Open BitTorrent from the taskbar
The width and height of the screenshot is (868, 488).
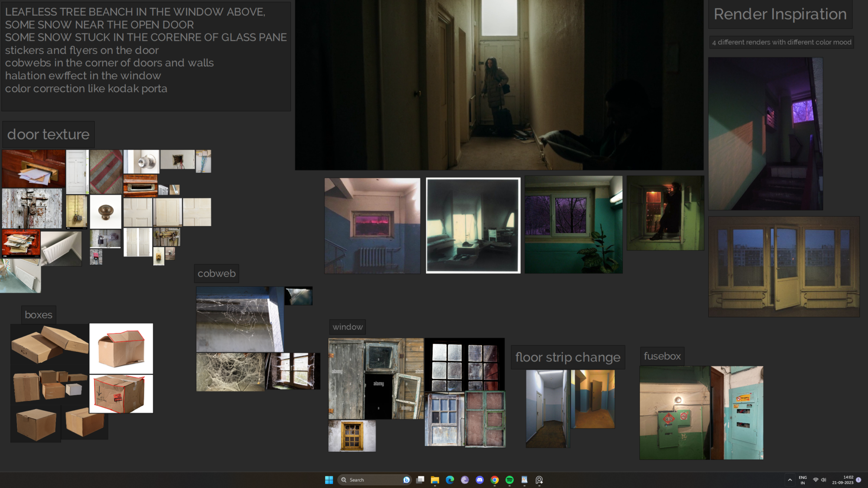pos(465,480)
